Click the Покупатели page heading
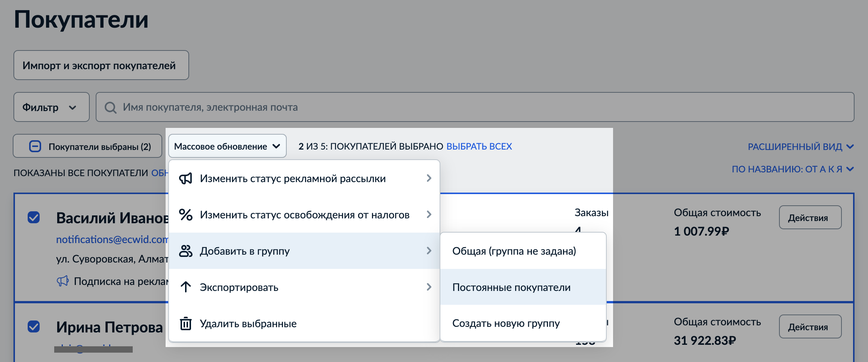868x362 pixels. tap(81, 19)
